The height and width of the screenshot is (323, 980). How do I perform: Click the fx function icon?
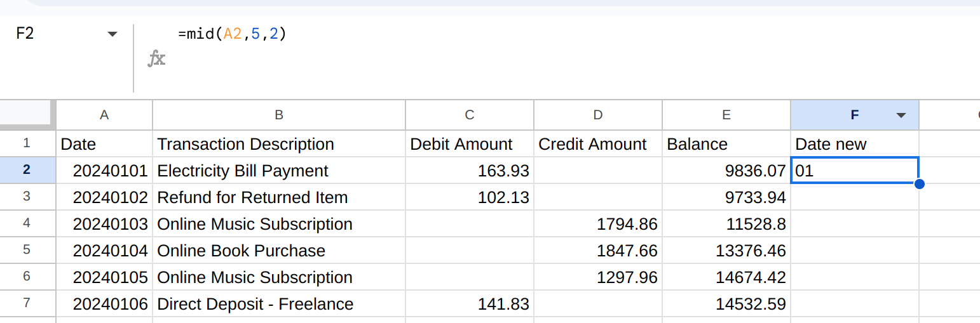(156, 60)
